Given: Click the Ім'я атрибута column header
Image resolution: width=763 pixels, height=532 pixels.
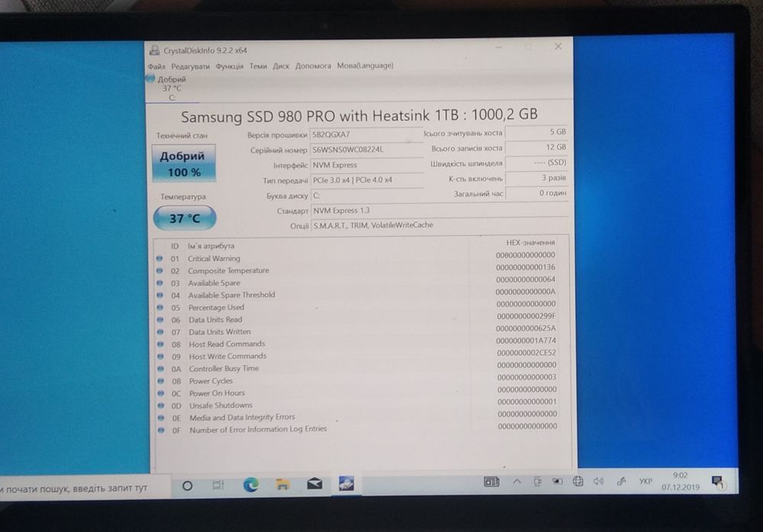Looking at the screenshot, I should coord(211,246).
